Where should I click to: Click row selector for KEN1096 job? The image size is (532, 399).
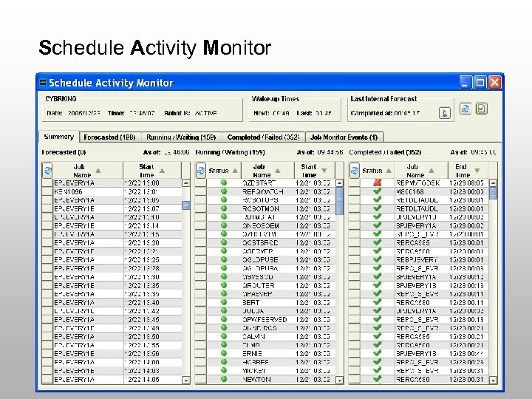click(47, 191)
